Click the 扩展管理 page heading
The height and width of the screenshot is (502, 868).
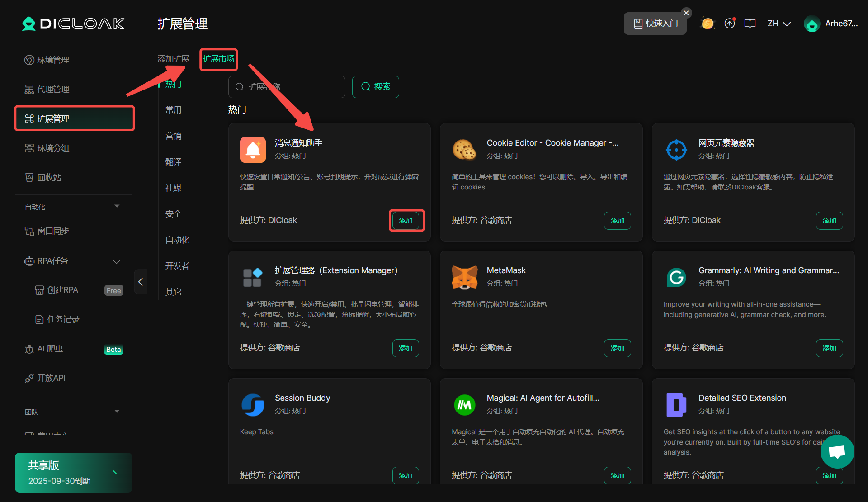183,24
